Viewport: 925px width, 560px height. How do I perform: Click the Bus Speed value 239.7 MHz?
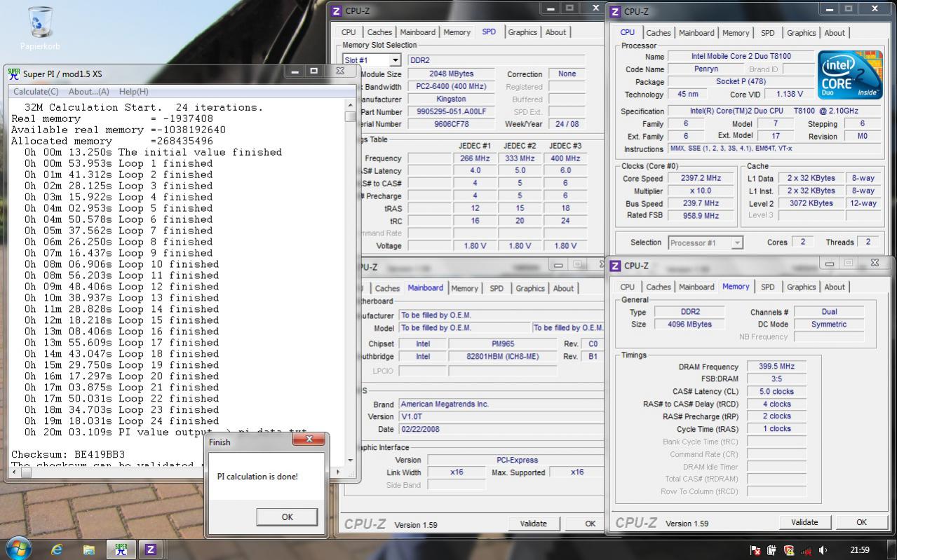[700, 203]
